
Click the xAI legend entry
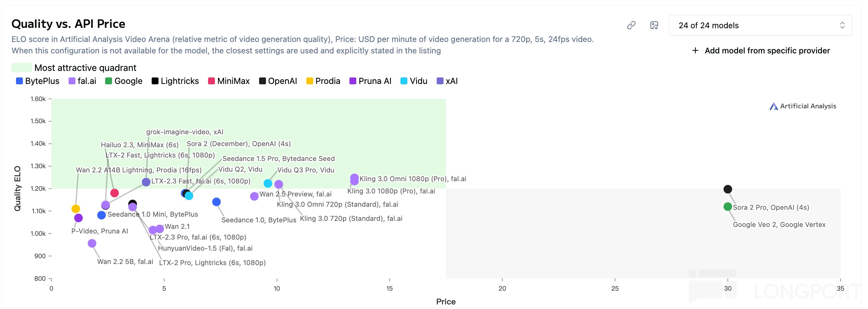[x=447, y=81]
